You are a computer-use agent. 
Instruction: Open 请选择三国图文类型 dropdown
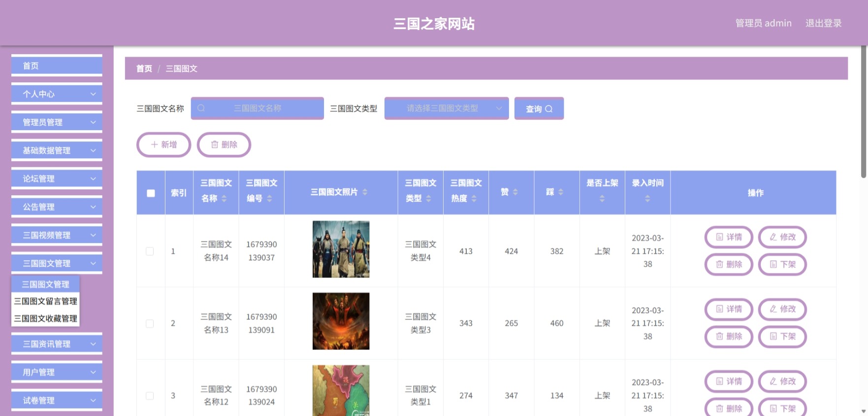click(447, 108)
